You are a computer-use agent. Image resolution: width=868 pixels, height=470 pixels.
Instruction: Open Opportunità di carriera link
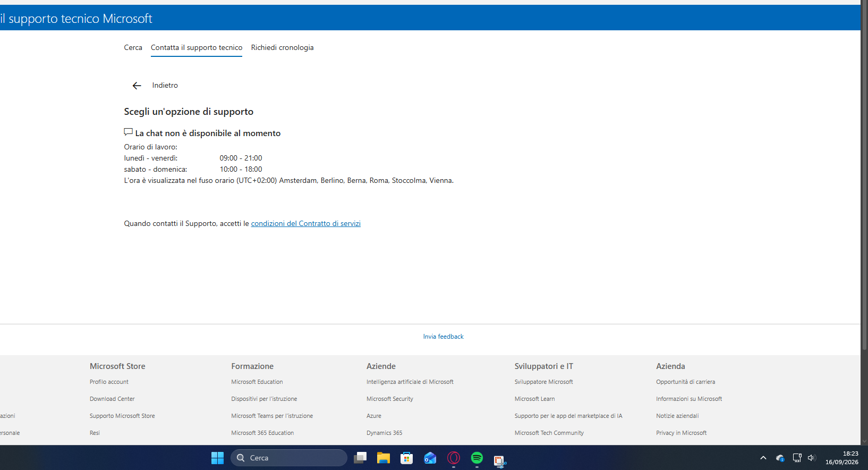click(686, 382)
